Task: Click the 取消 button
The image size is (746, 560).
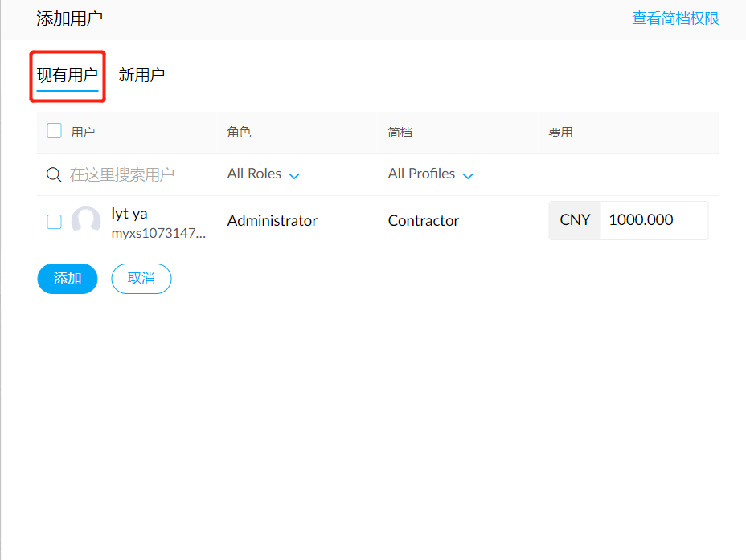Action: (x=141, y=279)
